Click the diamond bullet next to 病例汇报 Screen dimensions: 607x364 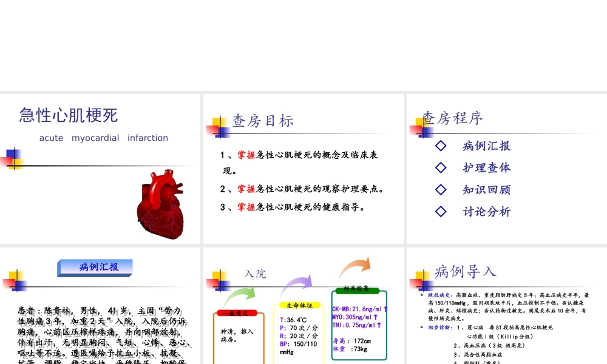(441, 146)
